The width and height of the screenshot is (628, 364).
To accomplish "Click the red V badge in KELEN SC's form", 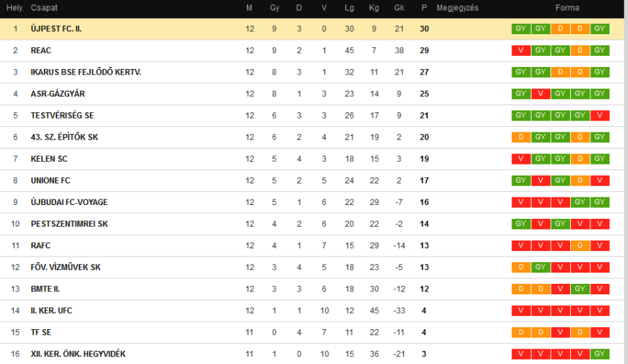I will 521,158.
